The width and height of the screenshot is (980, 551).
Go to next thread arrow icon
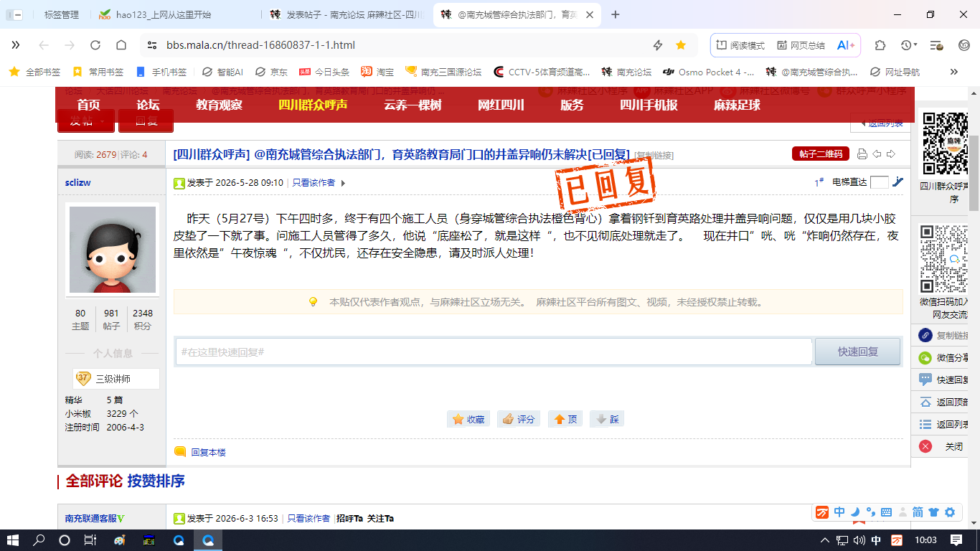click(x=891, y=154)
